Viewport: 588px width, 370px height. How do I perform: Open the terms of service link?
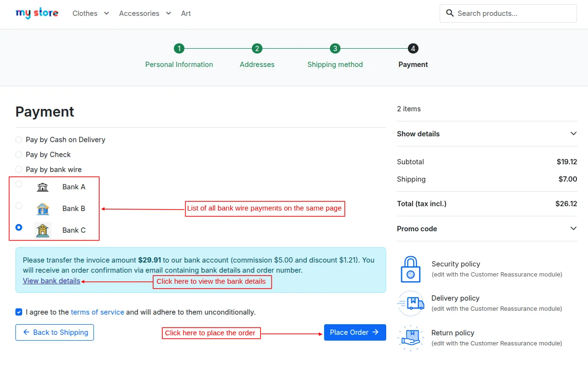click(97, 312)
